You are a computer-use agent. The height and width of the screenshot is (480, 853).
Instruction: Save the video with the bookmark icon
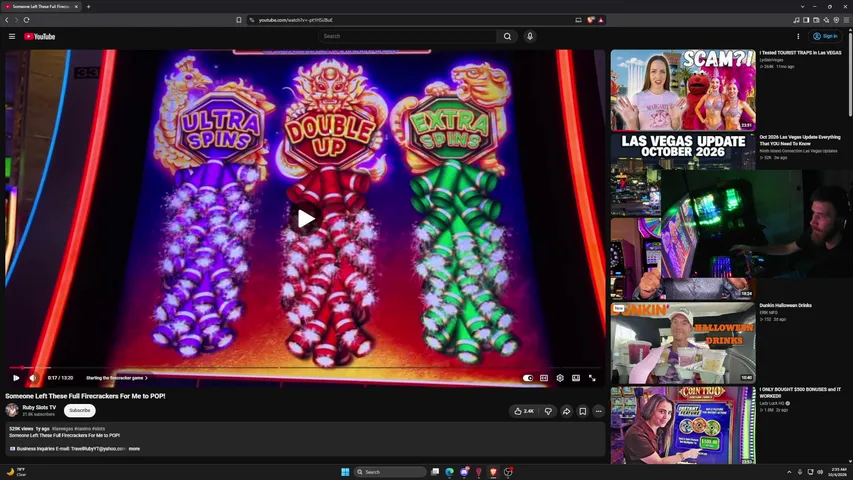point(583,411)
